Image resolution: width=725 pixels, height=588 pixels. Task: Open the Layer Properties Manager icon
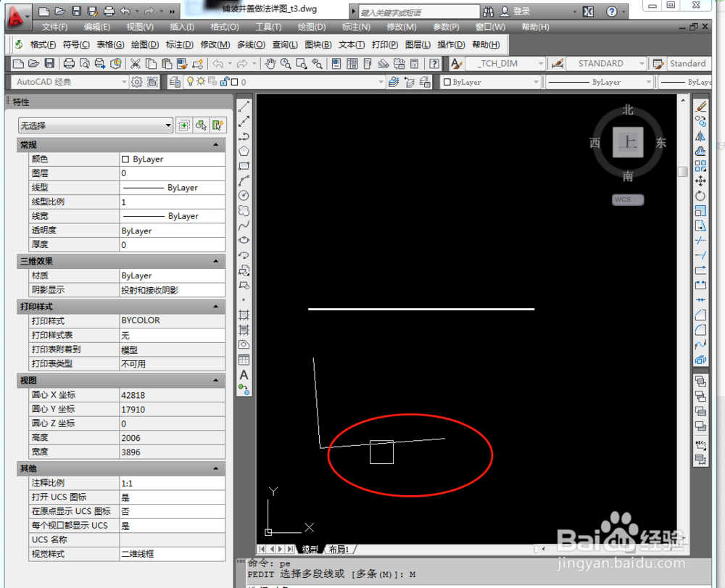point(174,82)
